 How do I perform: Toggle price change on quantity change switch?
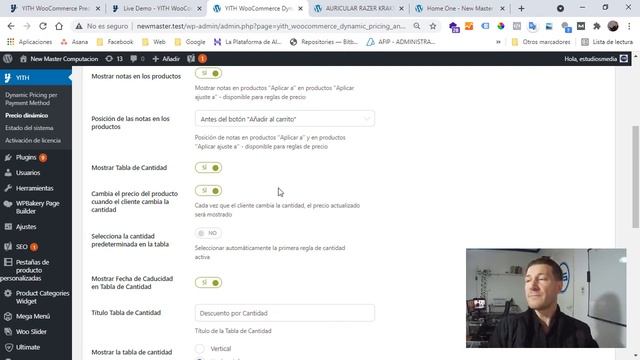[208, 191]
